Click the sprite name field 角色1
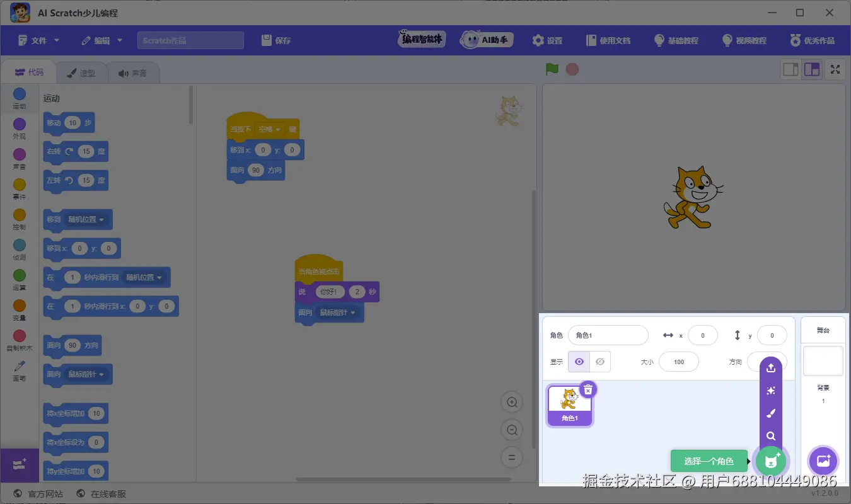The width and height of the screenshot is (851, 504). 608,335
